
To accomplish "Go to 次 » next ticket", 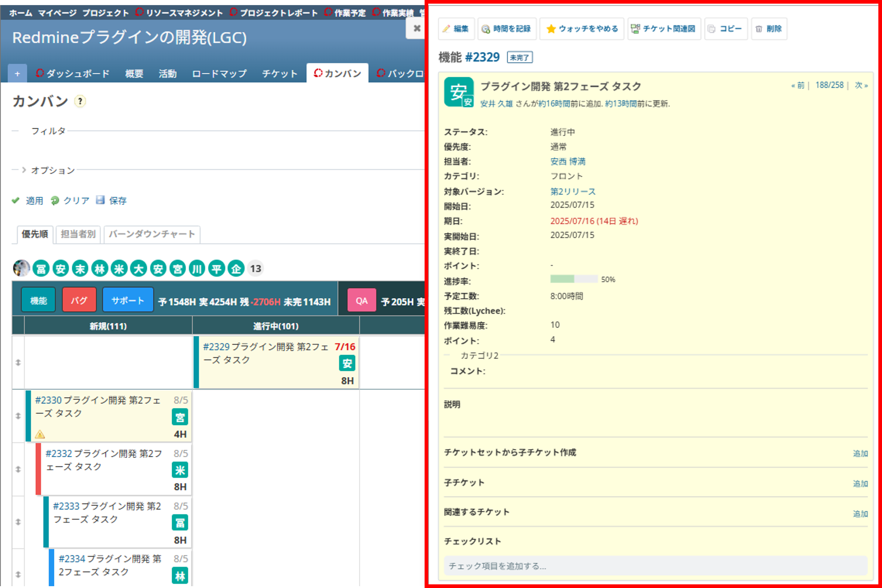I will (x=861, y=86).
